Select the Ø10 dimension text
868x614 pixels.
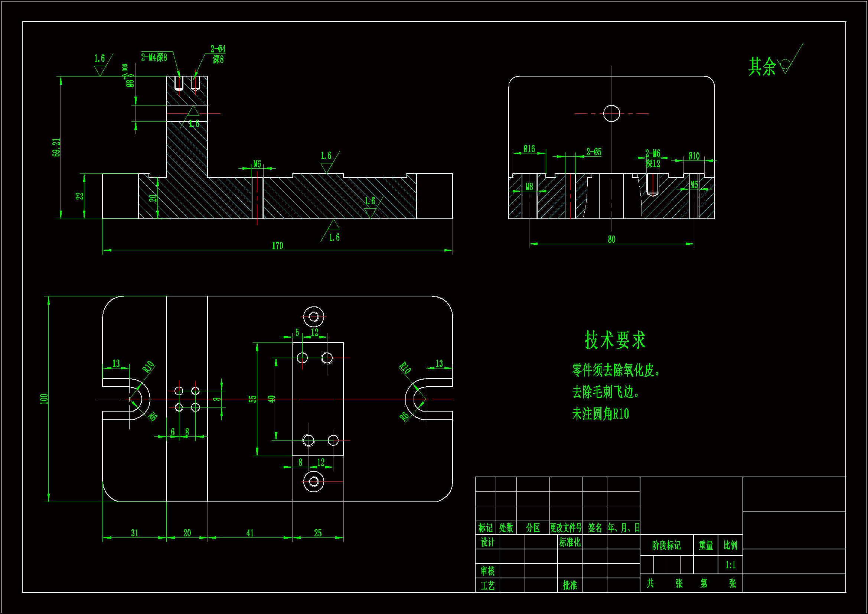(x=694, y=156)
